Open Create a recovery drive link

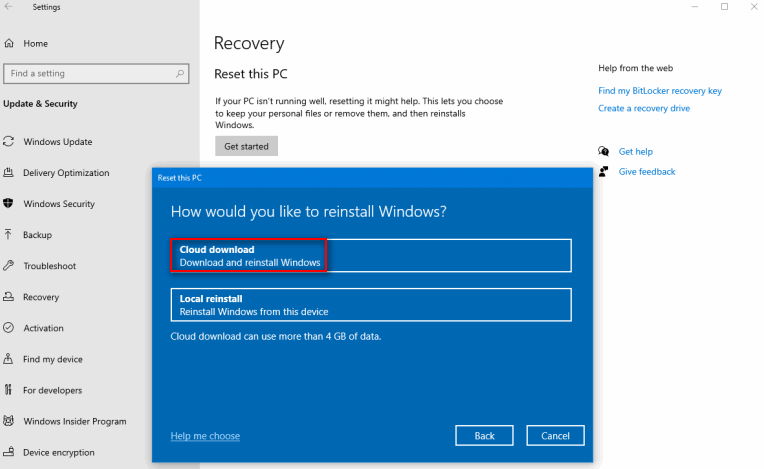[644, 108]
